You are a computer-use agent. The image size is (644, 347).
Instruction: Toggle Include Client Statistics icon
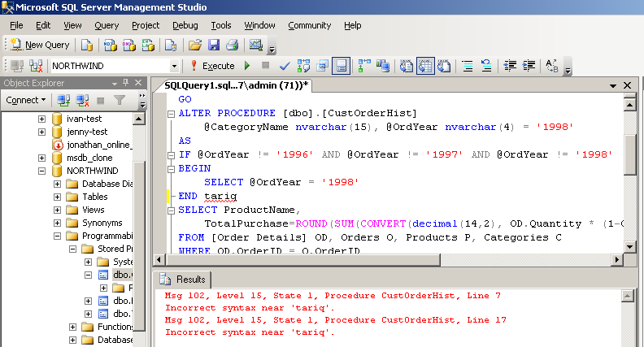click(x=383, y=66)
